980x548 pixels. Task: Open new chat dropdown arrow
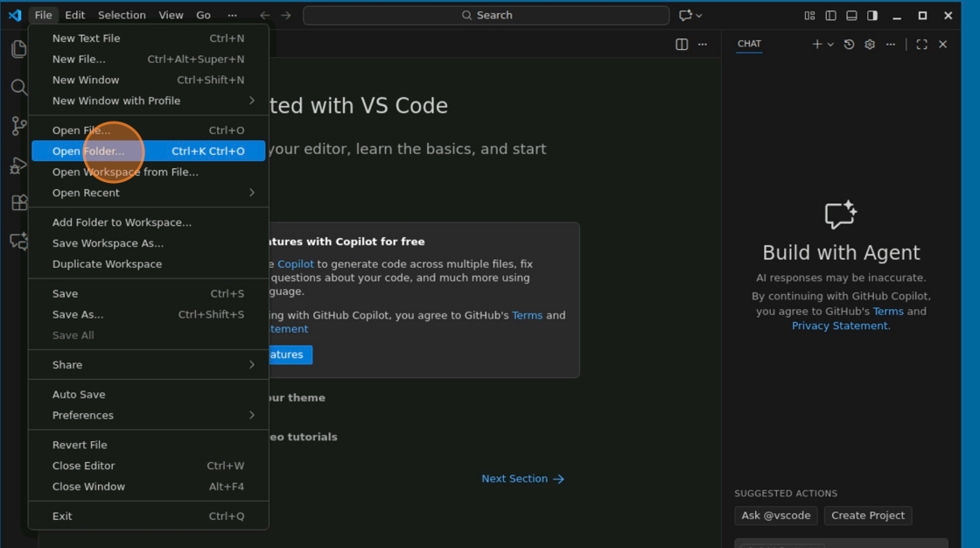click(x=830, y=45)
